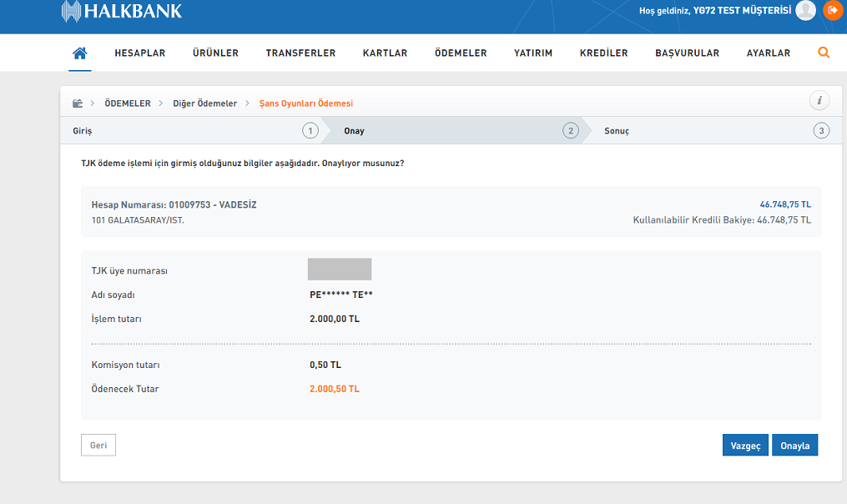This screenshot has height=504, width=847.
Task: Click the welcome text YG72 TEST MÜŞTERİSİ
Action: (x=742, y=10)
